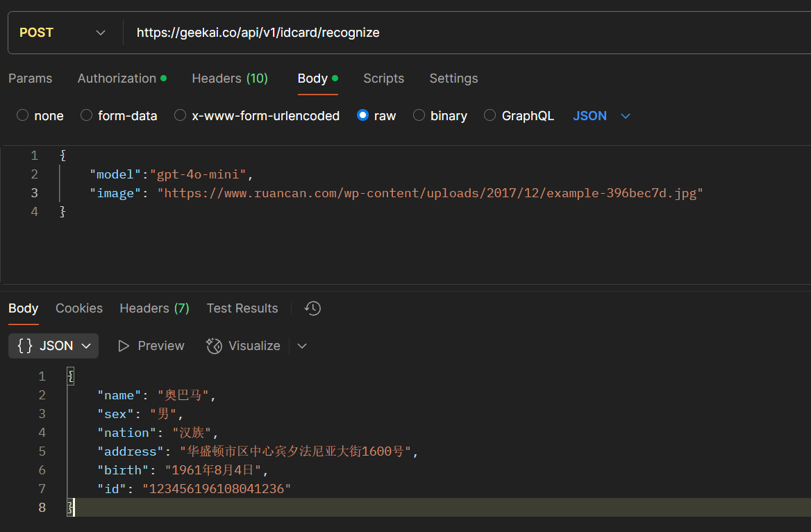Click the closing brace on response line 8
The height and width of the screenshot is (532, 811).
click(x=70, y=508)
